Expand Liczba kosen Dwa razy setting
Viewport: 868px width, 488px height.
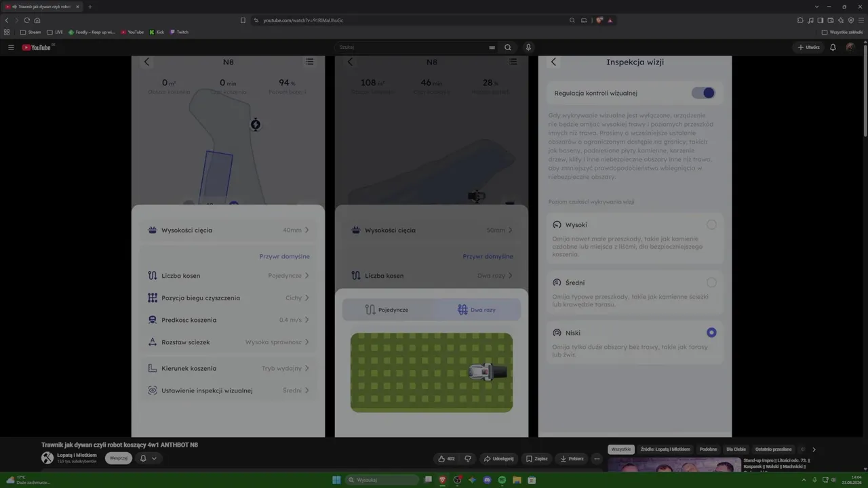click(431, 276)
